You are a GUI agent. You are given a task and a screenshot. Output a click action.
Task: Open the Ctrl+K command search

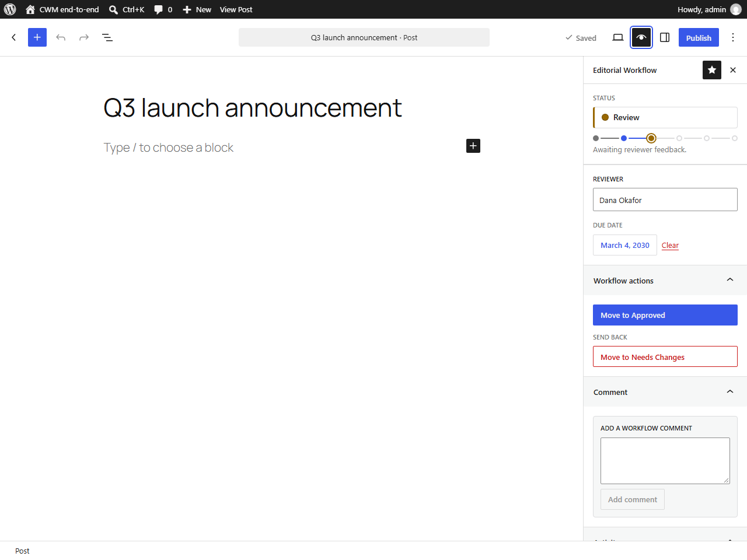coord(127,9)
